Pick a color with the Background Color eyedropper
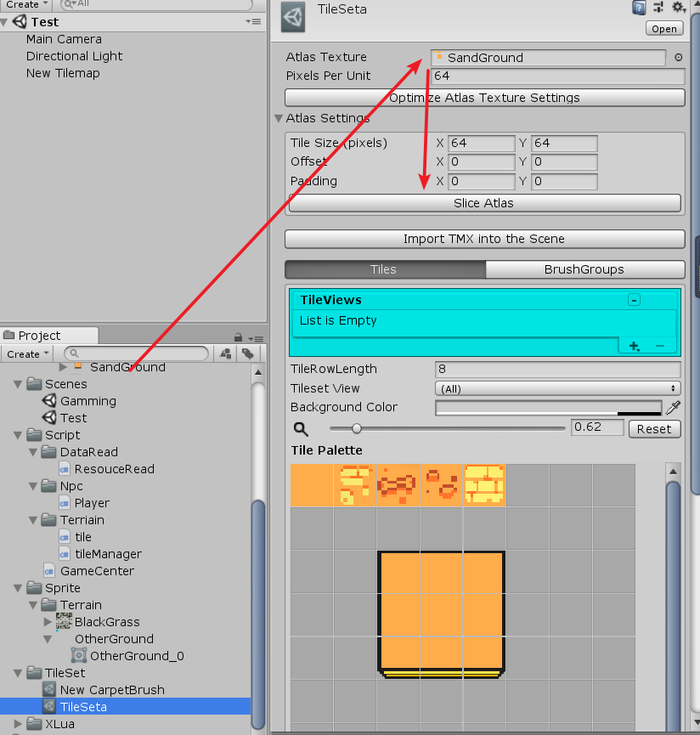This screenshot has width=700, height=735. pyautogui.click(x=672, y=407)
